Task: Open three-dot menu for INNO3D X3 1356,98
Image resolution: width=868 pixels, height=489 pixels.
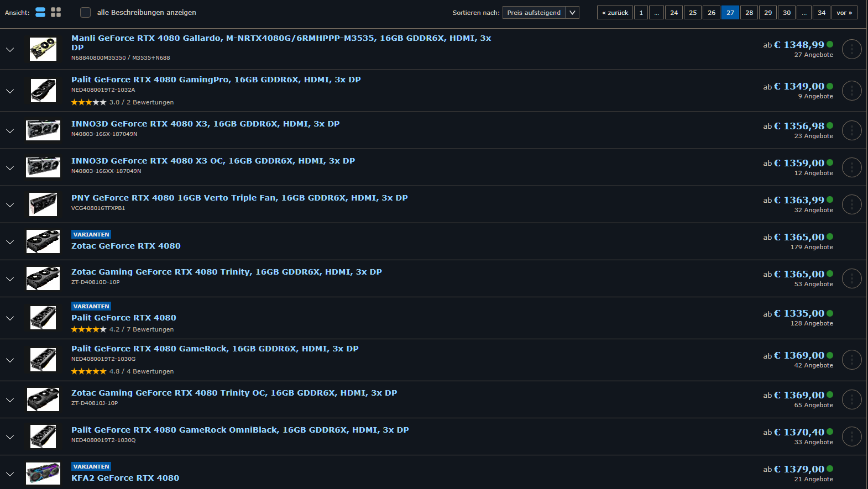Action: [x=851, y=130]
